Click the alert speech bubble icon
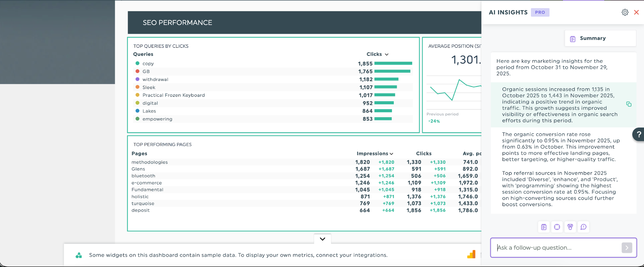Image resolution: width=644 pixels, height=267 pixels. pyautogui.click(x=583, y=227)
